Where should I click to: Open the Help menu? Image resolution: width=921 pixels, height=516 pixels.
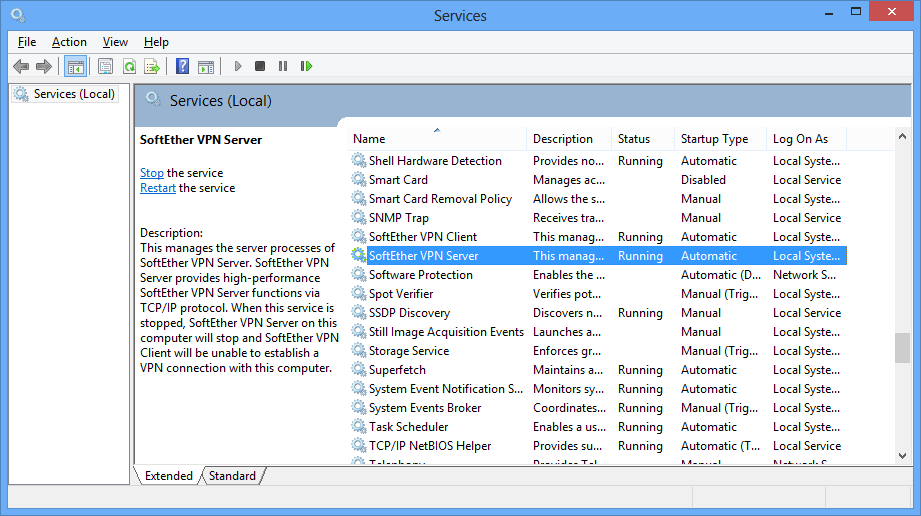156,42
